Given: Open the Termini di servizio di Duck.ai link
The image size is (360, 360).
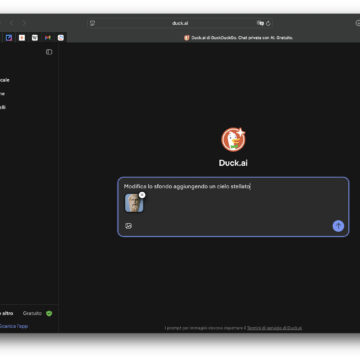Looking at the screenshot, I should click(x=274, y=328).
